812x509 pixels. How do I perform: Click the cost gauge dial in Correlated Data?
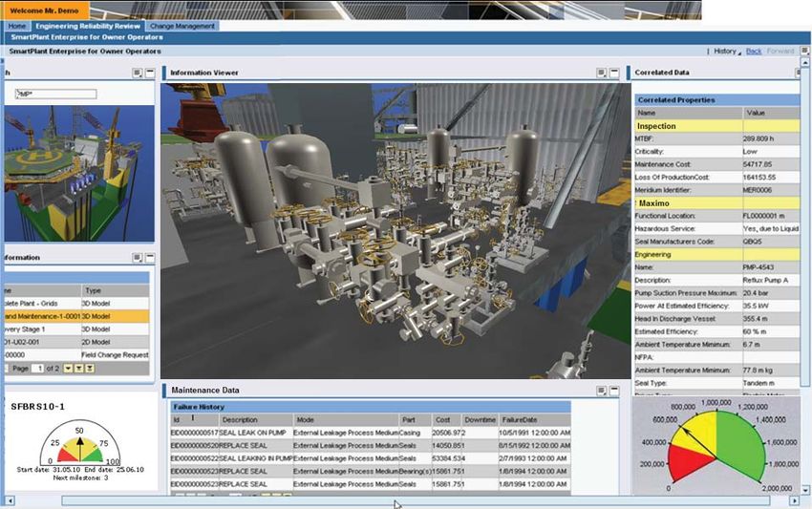click(x=716, y=446)
